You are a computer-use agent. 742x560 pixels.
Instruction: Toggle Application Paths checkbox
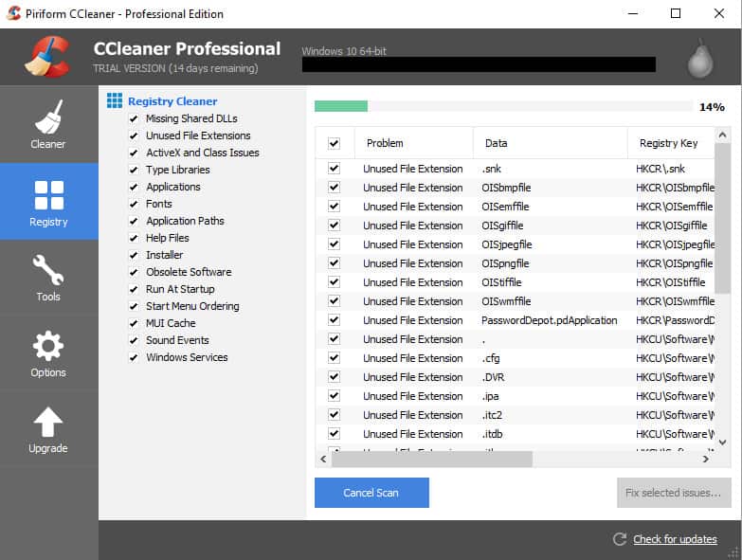coord(134,221)
